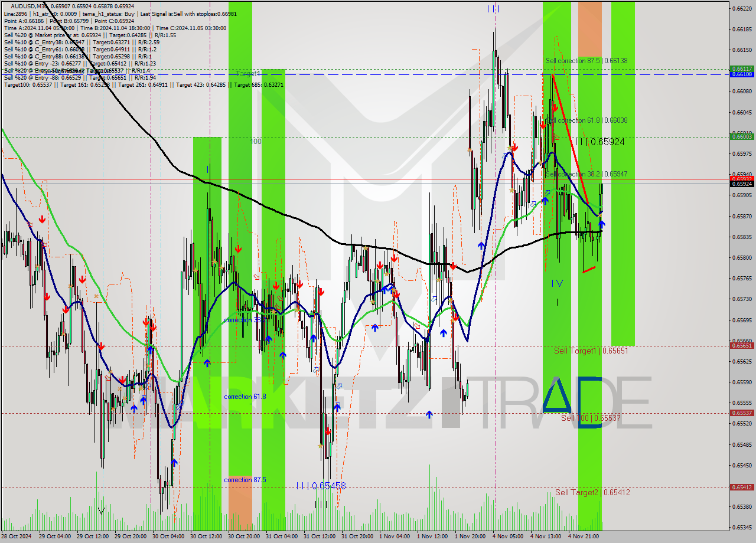
Task: Click the red 0.65537 price tag
Action: [742, 413]
